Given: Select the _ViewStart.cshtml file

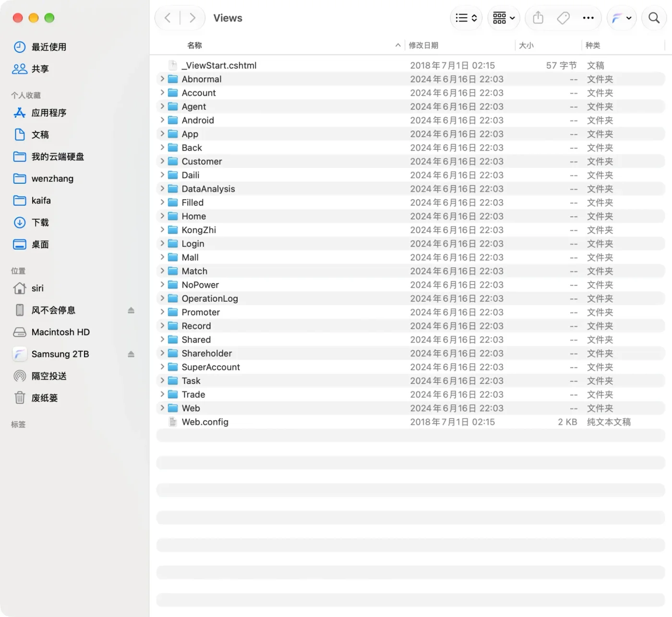Looking at the screenshot, I should [x=411, y=65].
